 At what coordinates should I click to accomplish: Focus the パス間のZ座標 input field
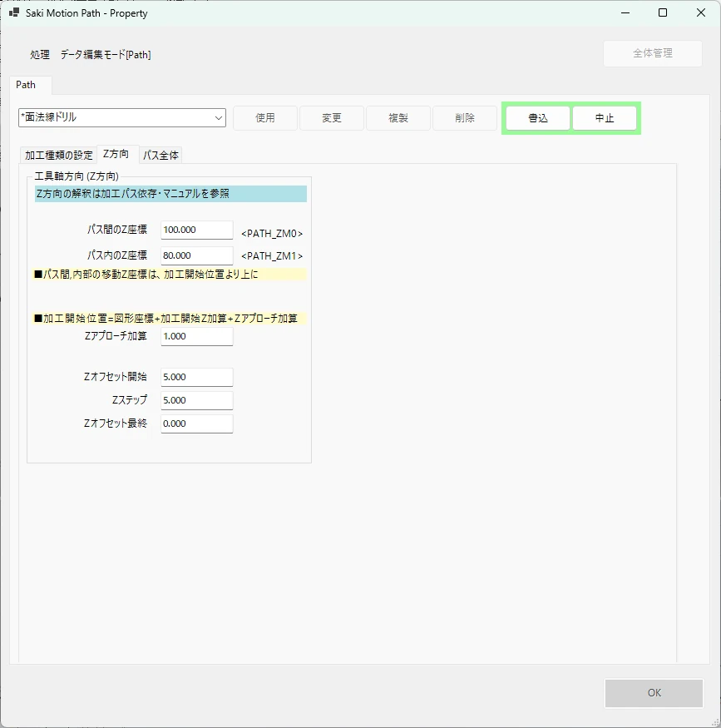pos(197,230)
